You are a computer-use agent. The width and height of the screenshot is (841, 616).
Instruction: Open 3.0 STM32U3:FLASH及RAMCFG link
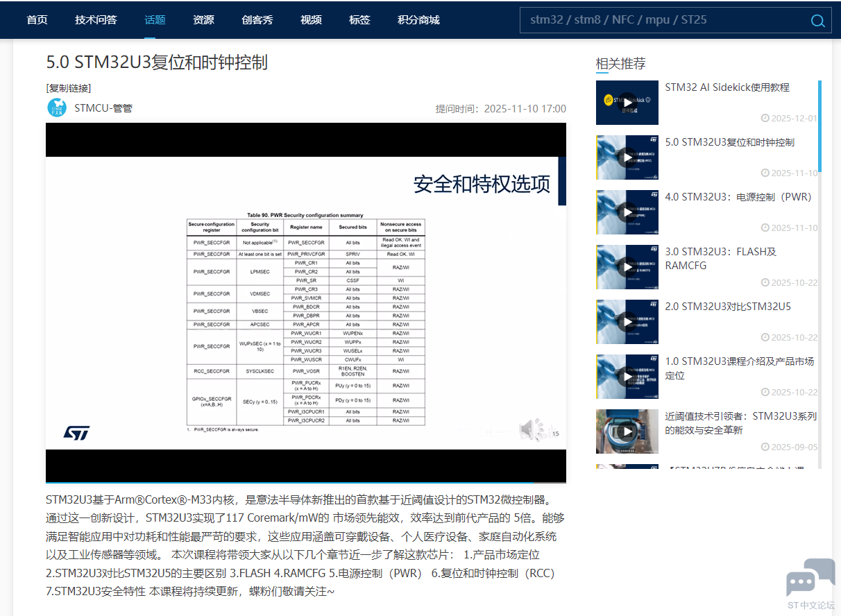coord(721,259)
